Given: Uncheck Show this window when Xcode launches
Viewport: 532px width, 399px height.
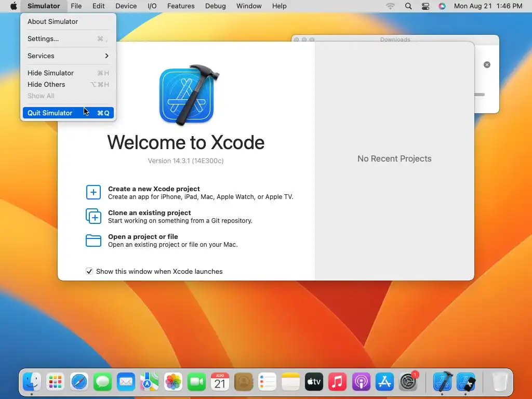Looking at the screenshot, I should (x=89, y=271).
